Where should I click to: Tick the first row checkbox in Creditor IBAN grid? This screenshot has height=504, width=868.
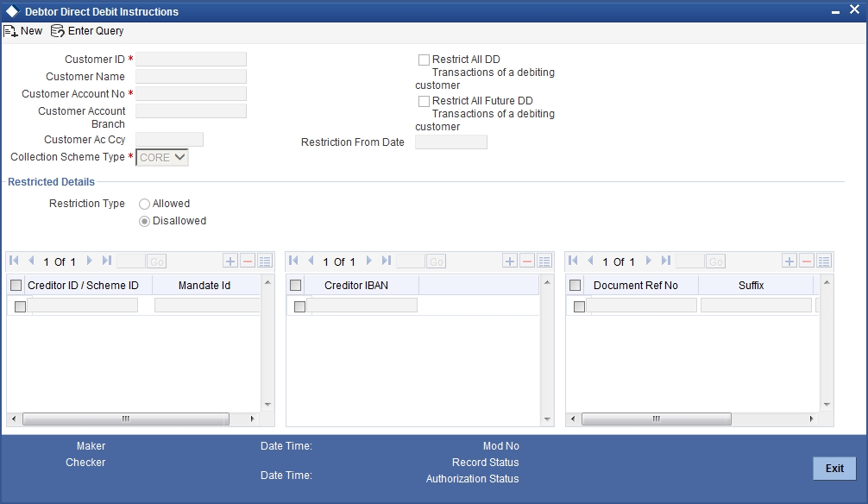(299, 306)
